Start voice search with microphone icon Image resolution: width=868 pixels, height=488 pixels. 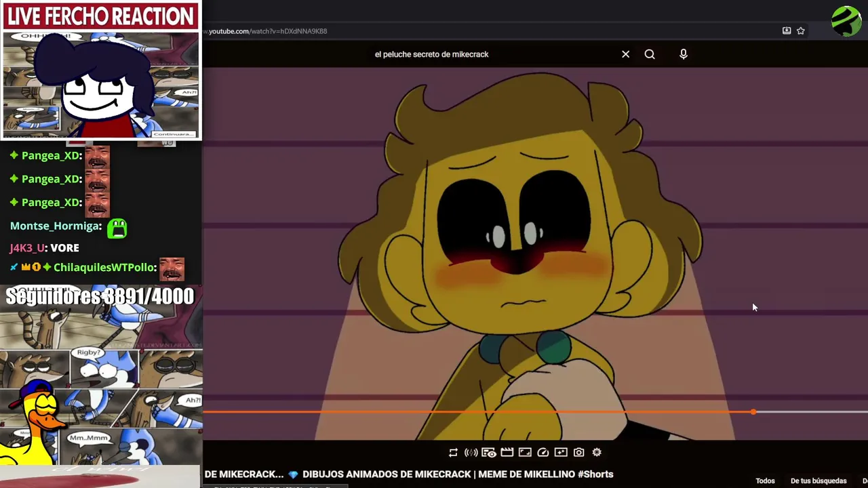pyautogui.click(x=684, y=54)
